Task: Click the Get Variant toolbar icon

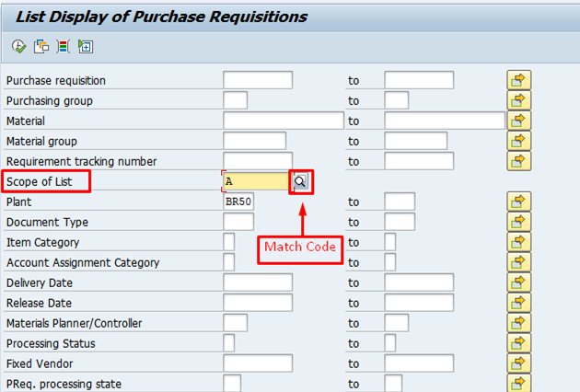Action: pos(41,46)
